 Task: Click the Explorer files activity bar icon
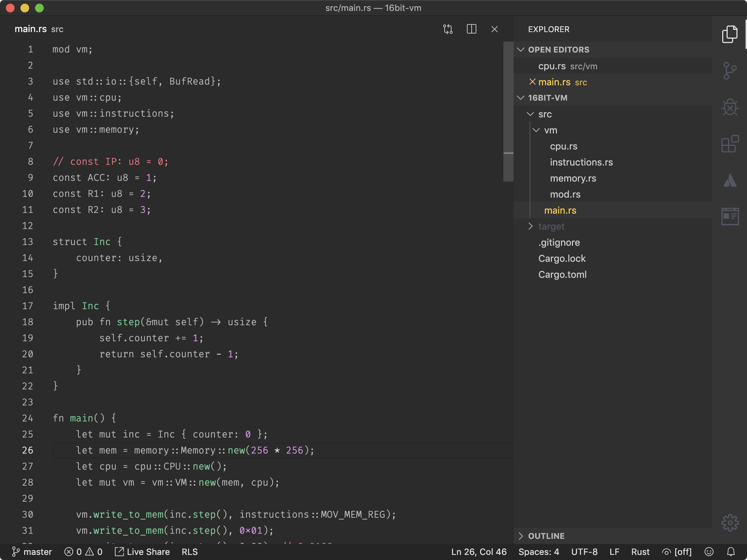729,34
